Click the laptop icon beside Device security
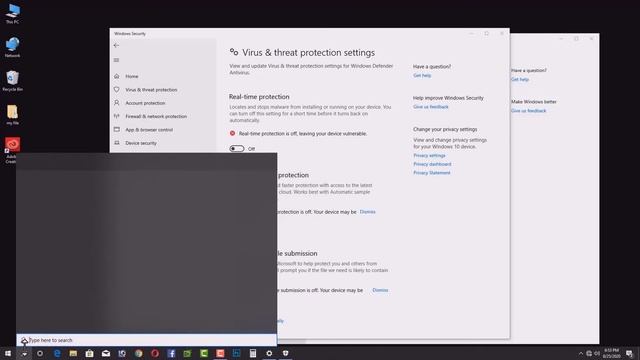This screenshot has height=360, width=640. [x=117, y=143]
